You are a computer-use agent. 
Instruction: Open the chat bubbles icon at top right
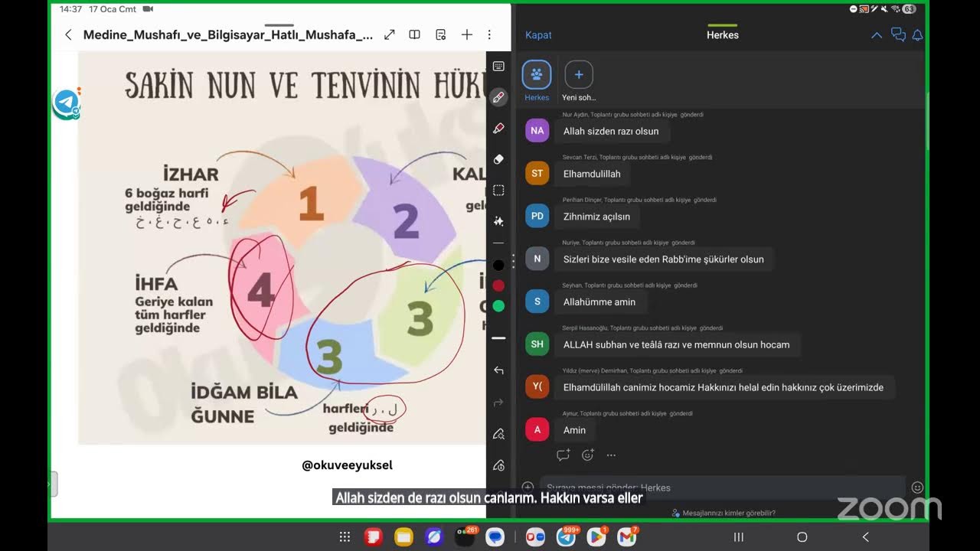pyautogui.click(x=899, y=34)
